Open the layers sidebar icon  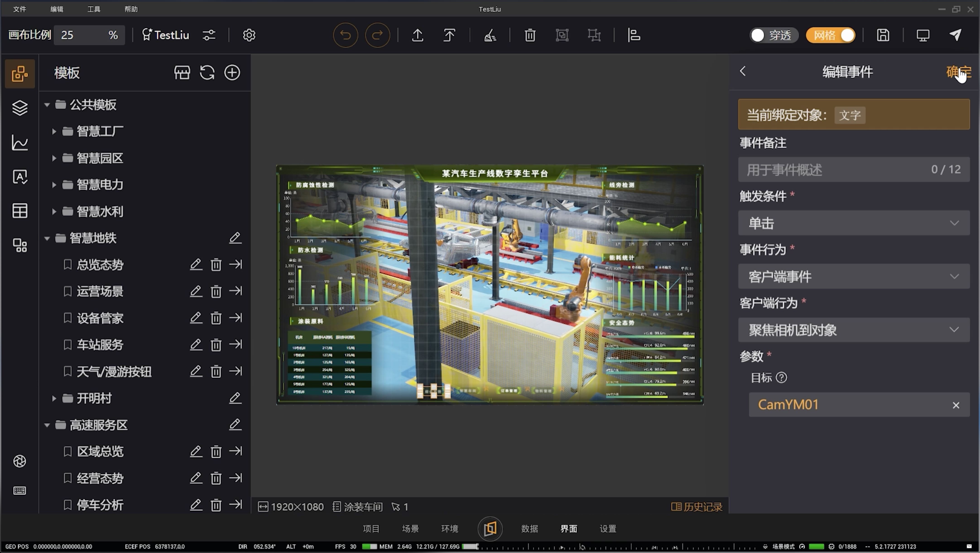point(20,108)
